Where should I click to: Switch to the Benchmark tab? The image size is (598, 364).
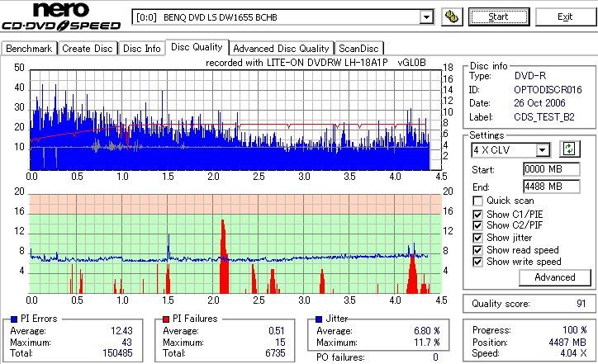coord(29,49)
